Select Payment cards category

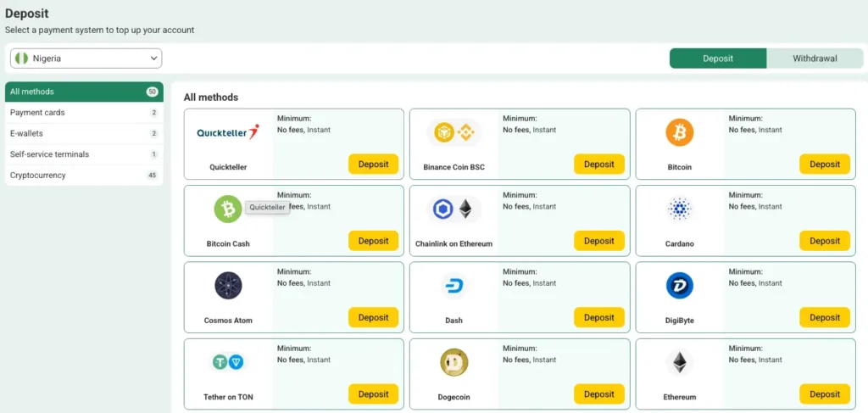coord(84,113)
